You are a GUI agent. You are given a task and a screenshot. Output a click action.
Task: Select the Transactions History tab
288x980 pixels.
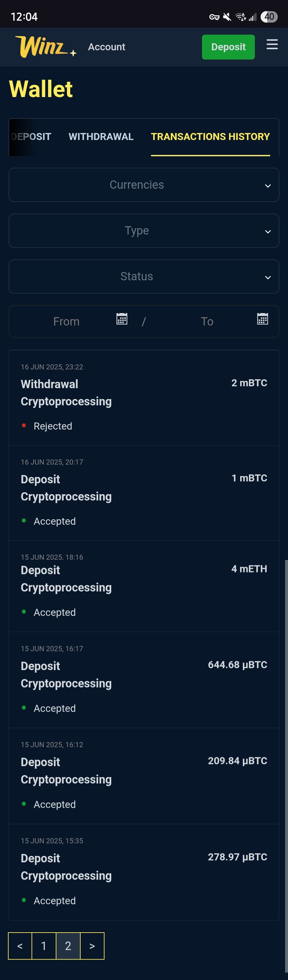pyautogui.click(x=210, y=136)
